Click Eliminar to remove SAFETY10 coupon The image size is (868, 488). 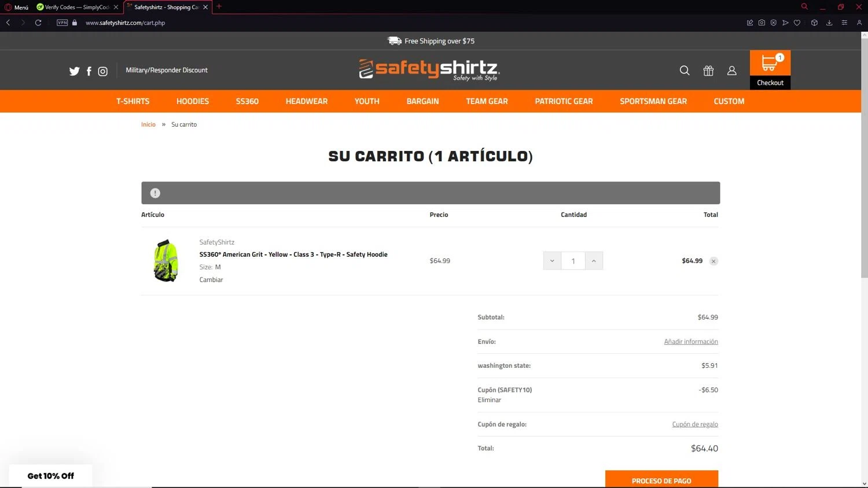pyautogui.click(x=490, y=400)
